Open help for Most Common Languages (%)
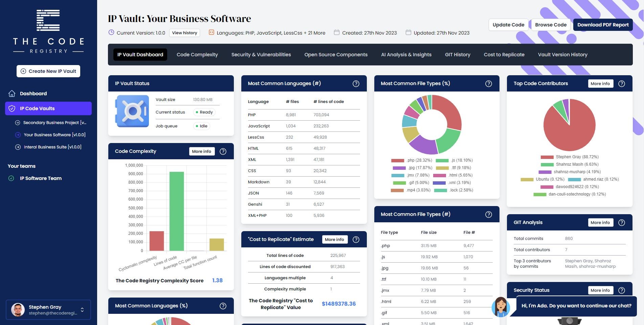The width and height of the screenshot is (644, 325). point(223,306)
